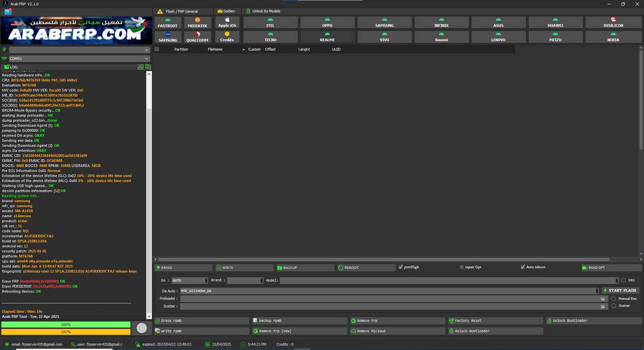Click the Partition column header
Image resolution: width=644 pixels, height=350 pixels.
coord(181,49)
